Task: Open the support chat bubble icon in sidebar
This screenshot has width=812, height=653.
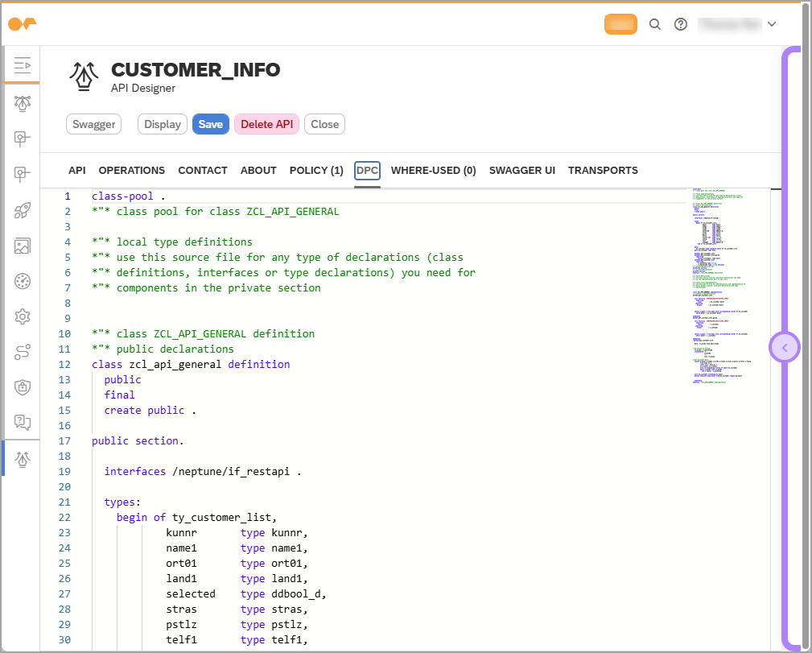Action: coord(22,423)
